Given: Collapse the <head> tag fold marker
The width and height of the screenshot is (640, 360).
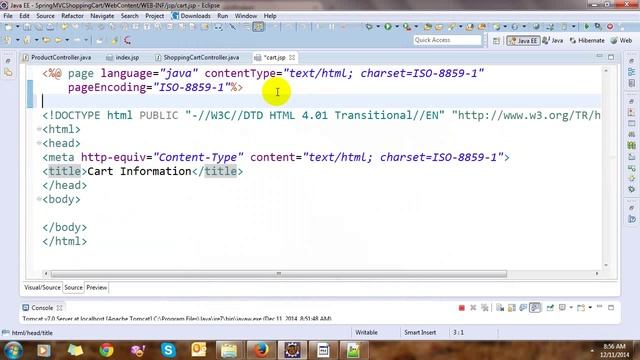Looking at the screenshot, I should [39, 143].
